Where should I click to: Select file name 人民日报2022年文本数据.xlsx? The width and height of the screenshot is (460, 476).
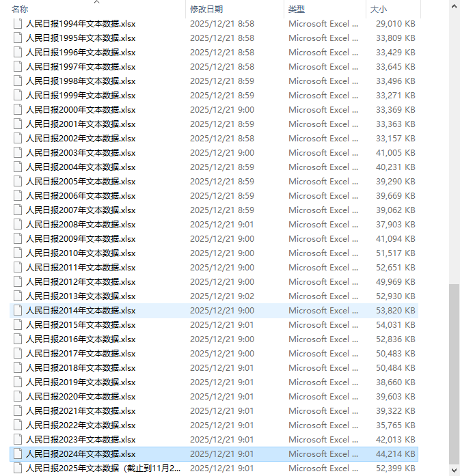pyautogui.click(x=81, y=425)
